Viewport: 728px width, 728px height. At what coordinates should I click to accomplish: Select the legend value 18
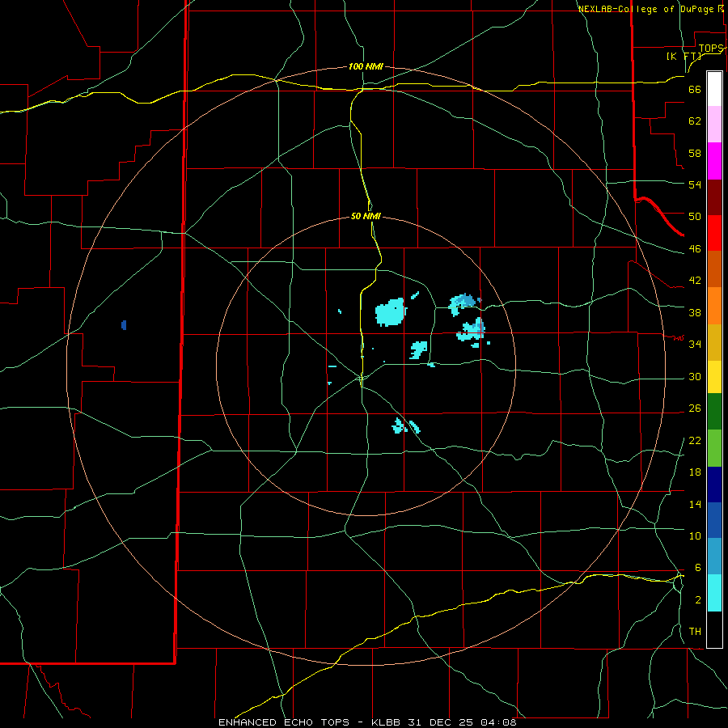(x=695, y=472)
